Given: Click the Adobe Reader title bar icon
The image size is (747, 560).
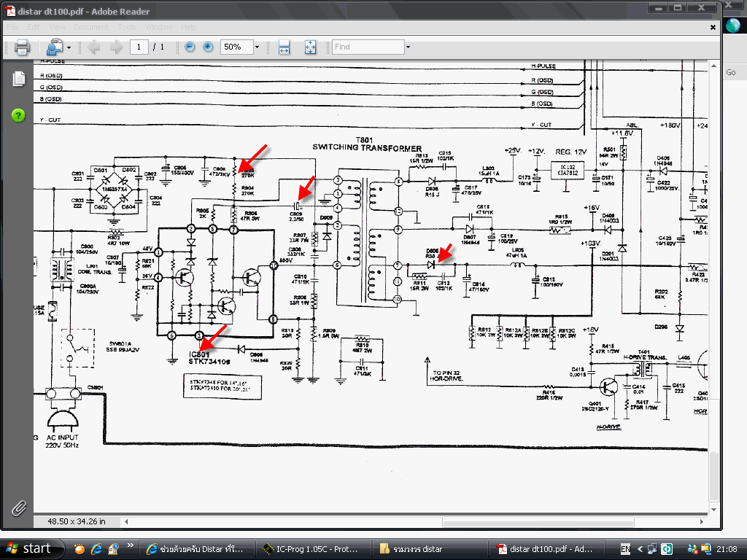Looking at the screenshot, I should point(10,11).
